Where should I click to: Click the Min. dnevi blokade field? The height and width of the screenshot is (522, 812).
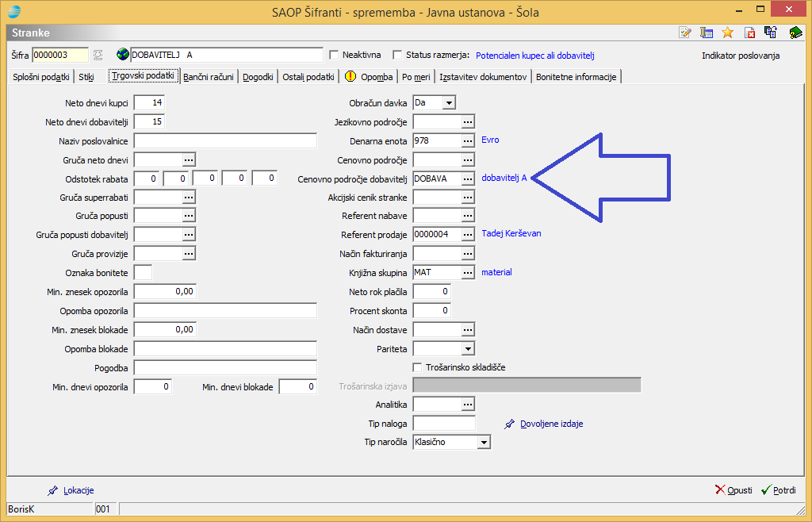(x=298, y=387)
